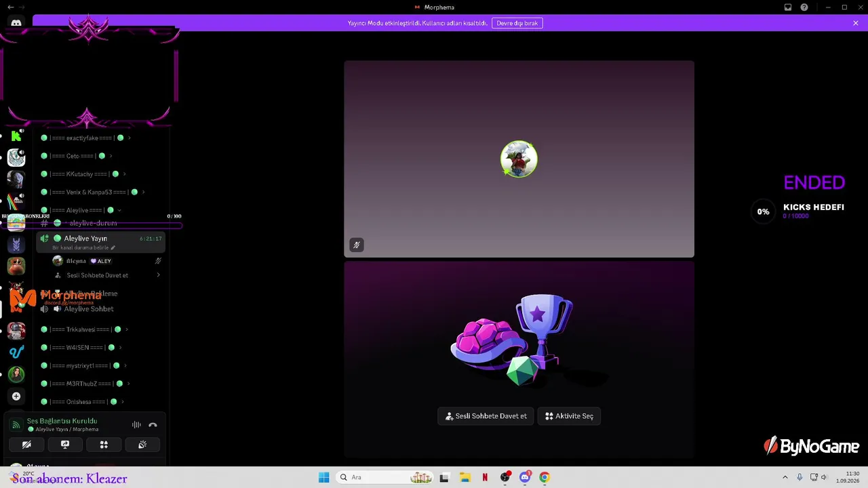Image resolution: width=868 pixels, height=488 pixels.
Task: Expand the exactlyfake category
Action: coord(85,138)
